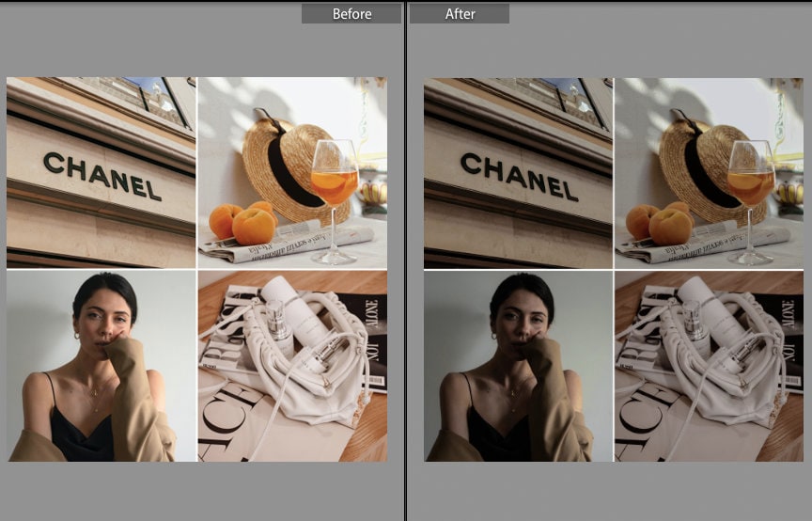Select the woman portrait photo in Before
Viewport: 812px width, 521px height.
point(101,366)
